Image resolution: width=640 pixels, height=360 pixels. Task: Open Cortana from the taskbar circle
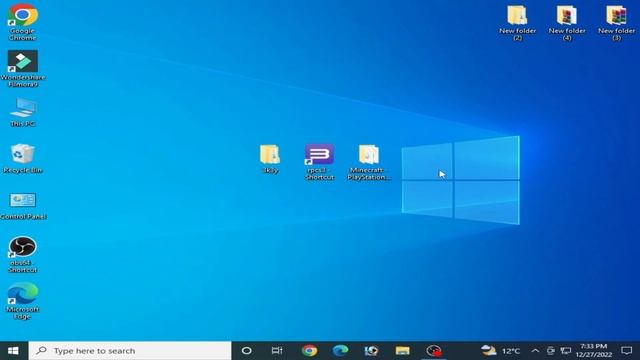pyautogui.click(x=247, y=351)
